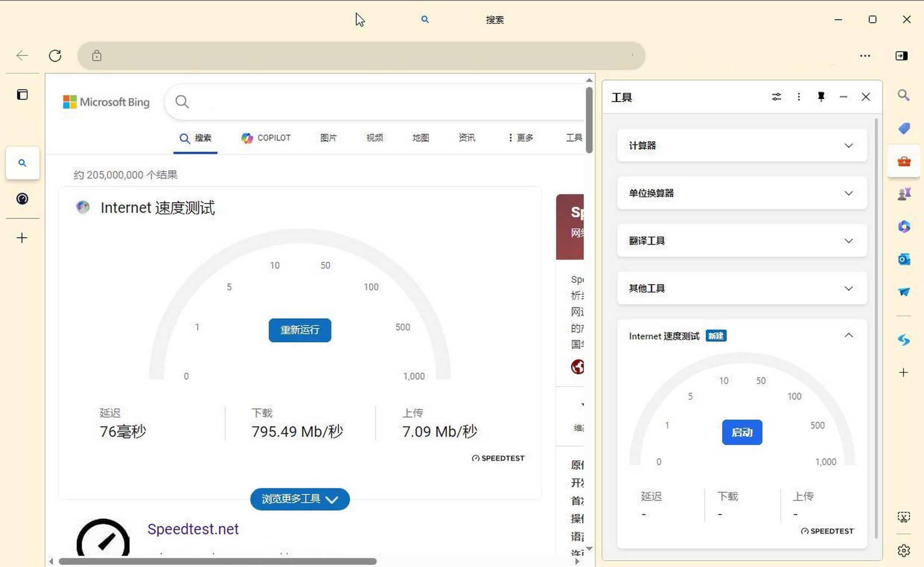Click the 重新运行 button to rerun test
This screenshot has height=567, width=924.
point(300,330)
